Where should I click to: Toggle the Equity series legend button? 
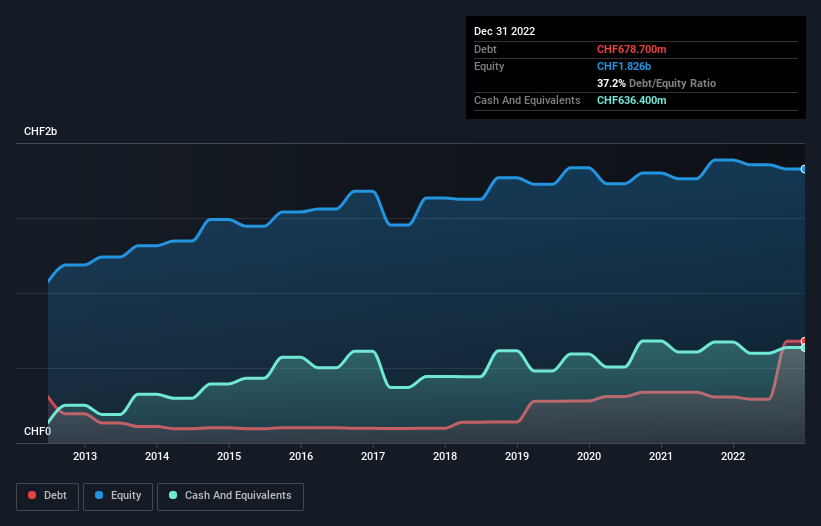pos(118,496)
